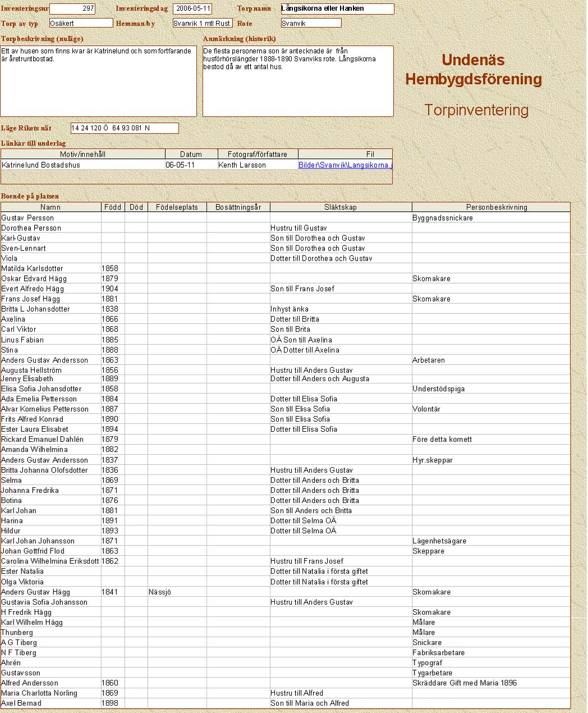Select the 'Namn' column header
The image size is (588, 713).
(50, 207)
